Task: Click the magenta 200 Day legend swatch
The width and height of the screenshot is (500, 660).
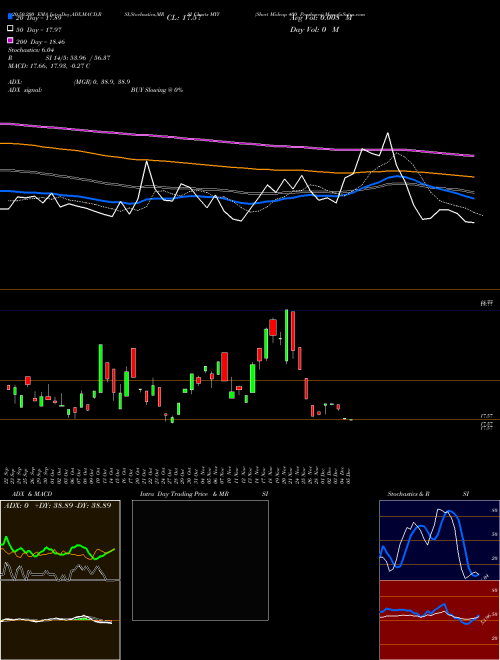Action: tap(11, 41)
